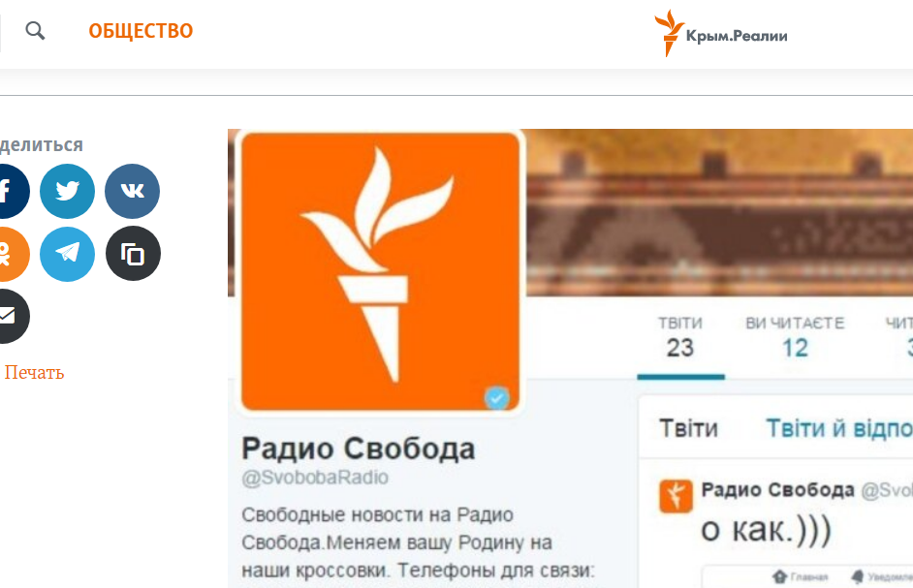Open the @SvobobaRadio handle
This screenshot has height=588, width=913.
315,478
